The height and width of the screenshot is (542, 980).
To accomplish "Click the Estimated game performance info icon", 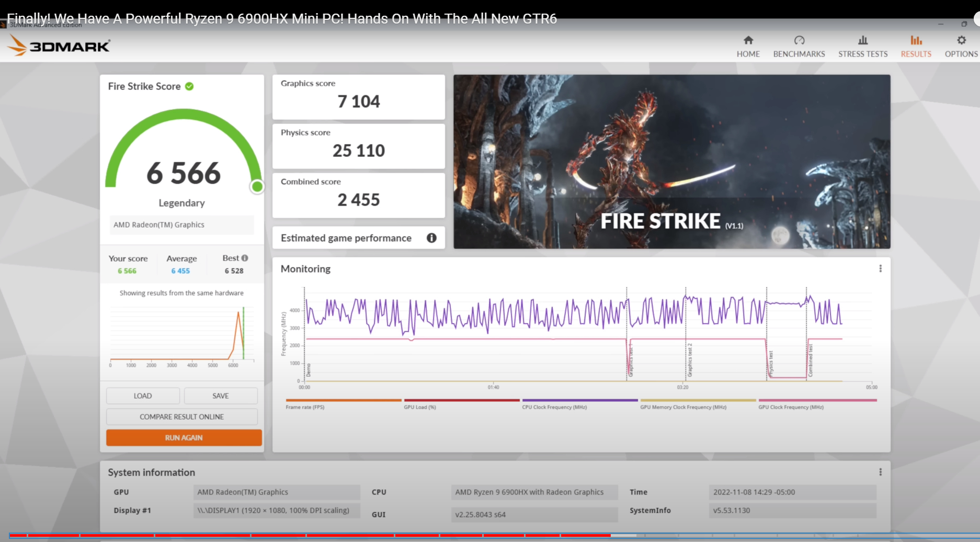I will (431, 238).
